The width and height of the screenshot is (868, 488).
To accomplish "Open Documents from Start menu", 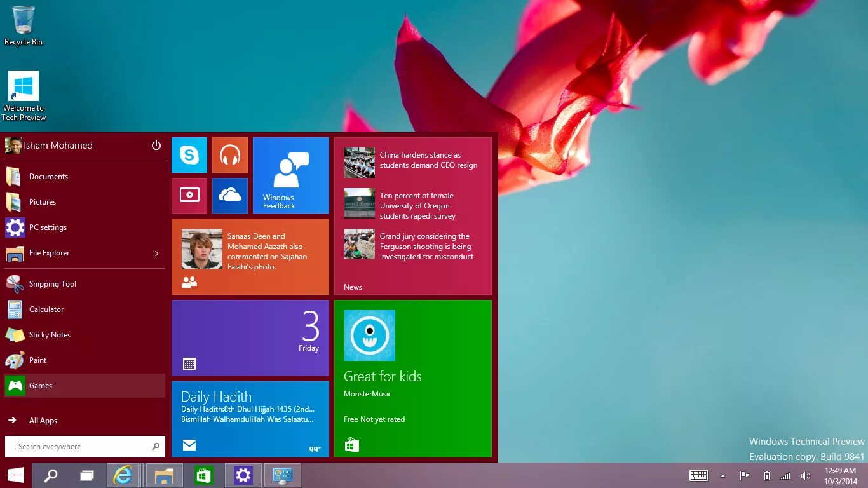I will (85, 177).
